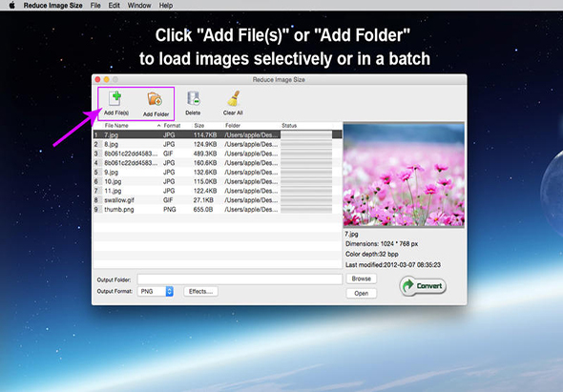Screen dimensions: 563x392
Task: Click the Convert button
Action: point(423,286)
